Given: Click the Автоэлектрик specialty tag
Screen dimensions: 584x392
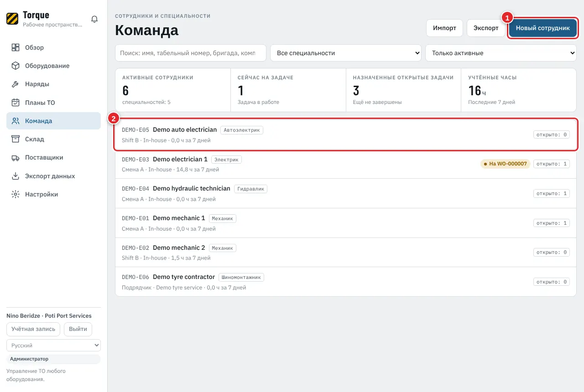Looking at the screenshot, I should point(242,130).
